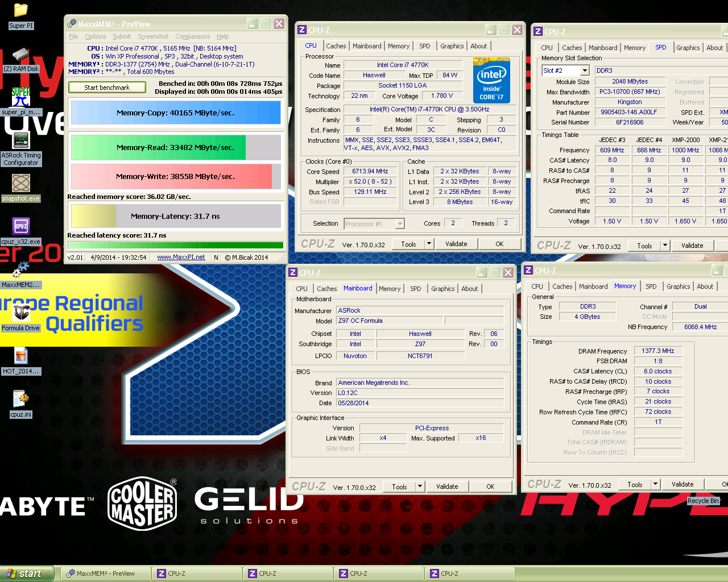Click the CPU-Z CPU window title icon
This screenshot has height=582, width=728.
coord(301,30)
